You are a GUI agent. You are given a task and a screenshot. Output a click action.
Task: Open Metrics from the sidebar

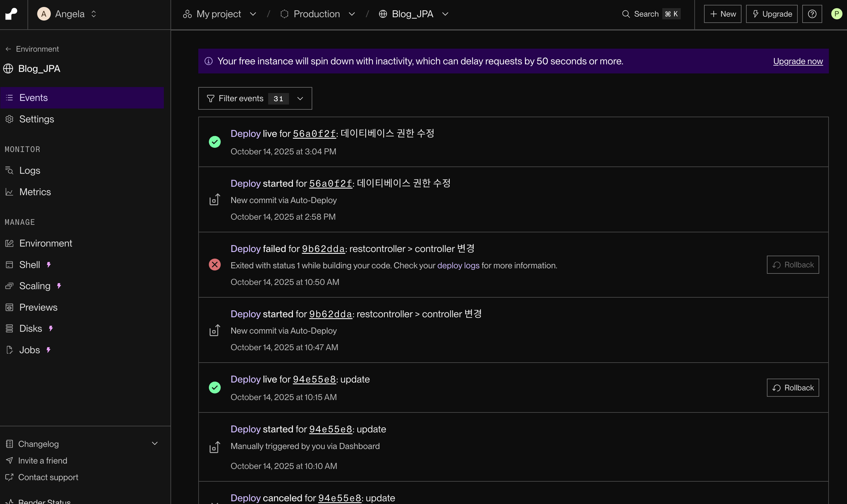click(35, 192)
